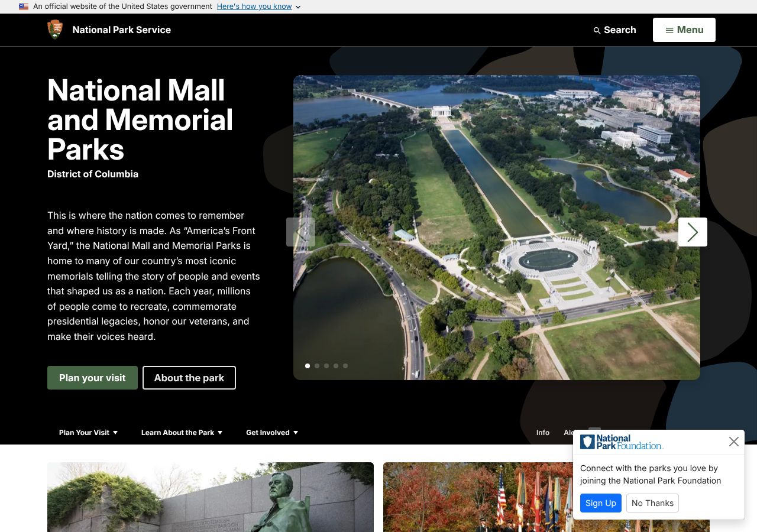Open the Info navigation item

543,433
